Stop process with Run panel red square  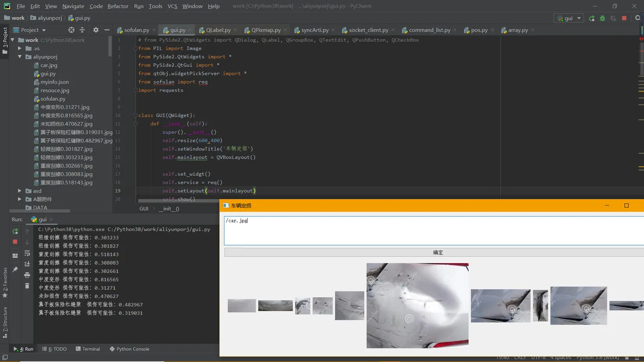15,242
